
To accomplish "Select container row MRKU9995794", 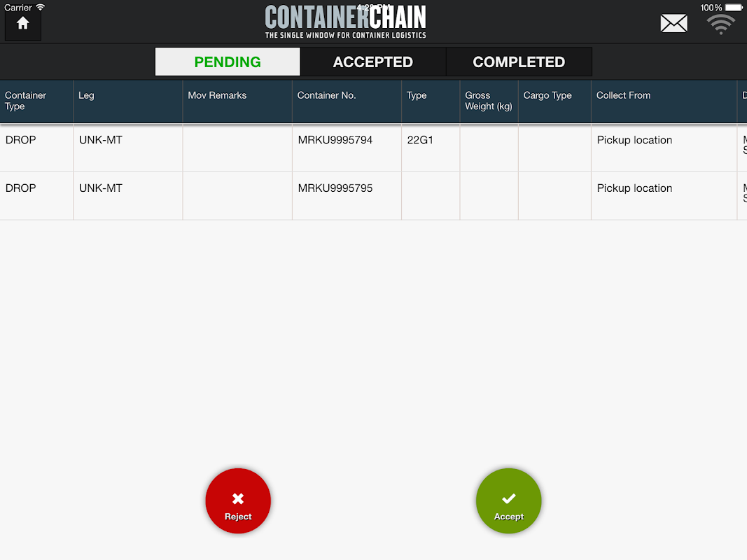I will coord(374,148).
